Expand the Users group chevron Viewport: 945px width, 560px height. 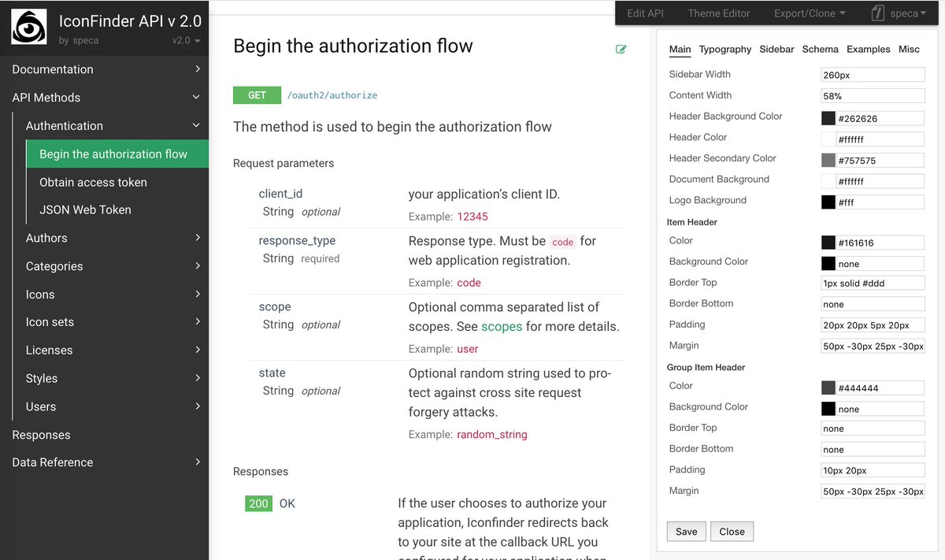coord(197,406)
